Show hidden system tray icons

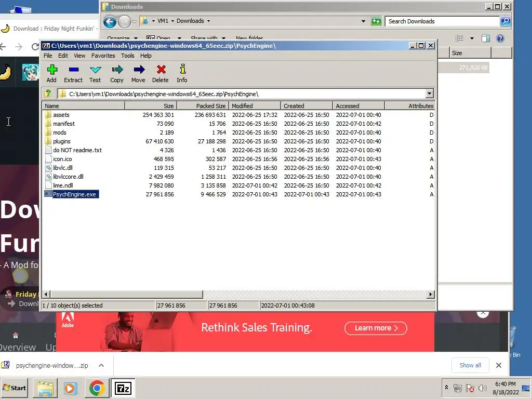pos(446,388)
